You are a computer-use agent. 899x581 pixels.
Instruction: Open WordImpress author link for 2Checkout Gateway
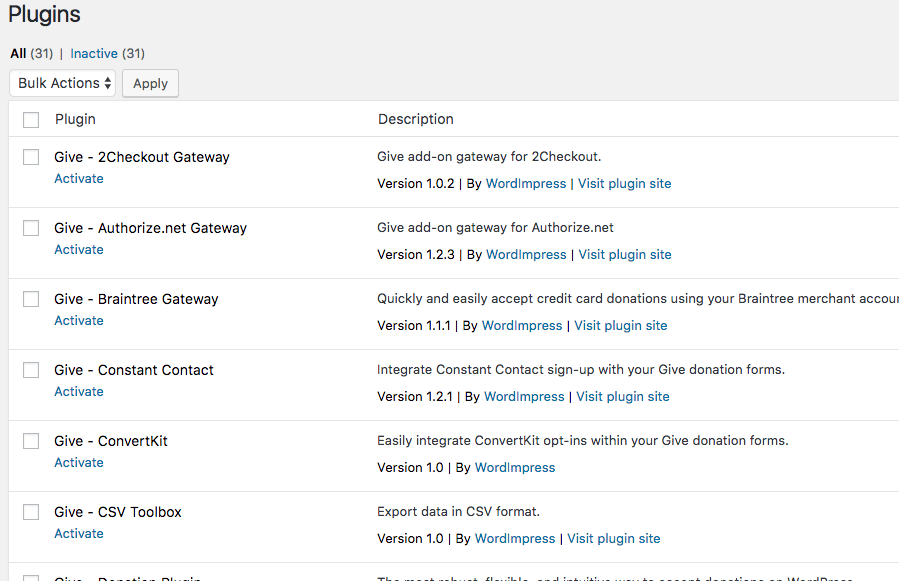526,184
